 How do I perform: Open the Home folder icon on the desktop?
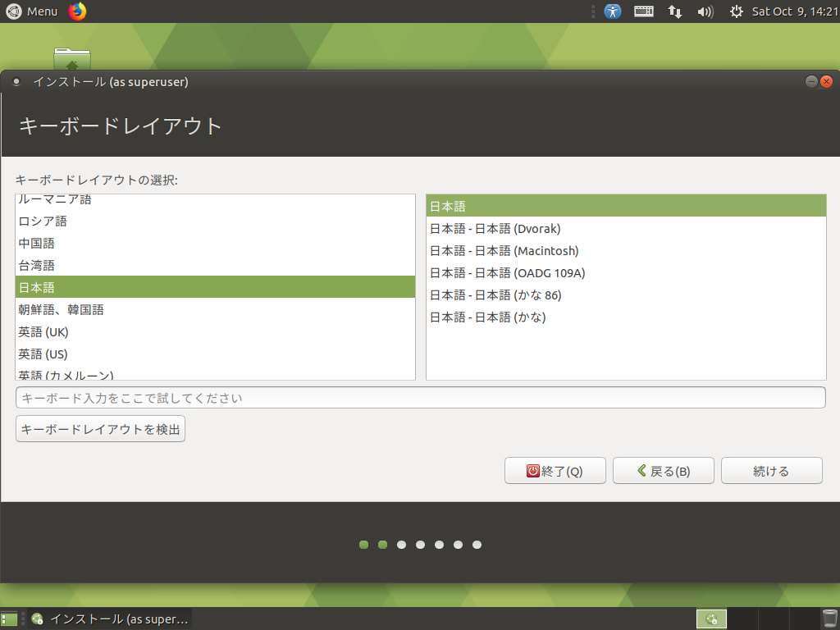click(x=72, y=58)
